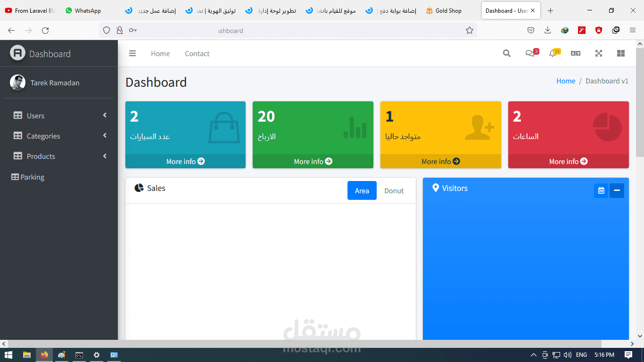The width and height of the screenshot is (644, 362).
Task: Open the control sidebar grid icon
Action: click(621, 54)
